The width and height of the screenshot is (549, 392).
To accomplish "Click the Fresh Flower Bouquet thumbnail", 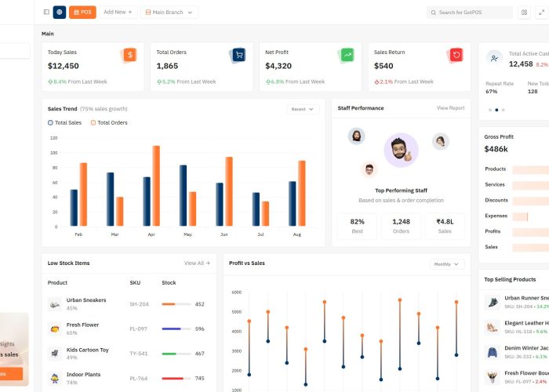I will [x=493, y=377].
